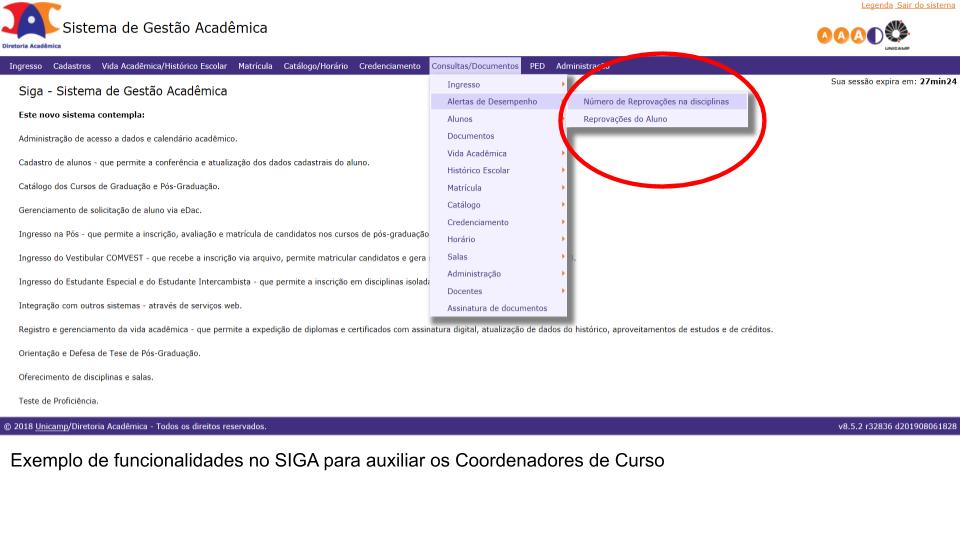The image size is (960, 540).
Task: Click the medium font size 'A' icon
Action: [841, 34]
